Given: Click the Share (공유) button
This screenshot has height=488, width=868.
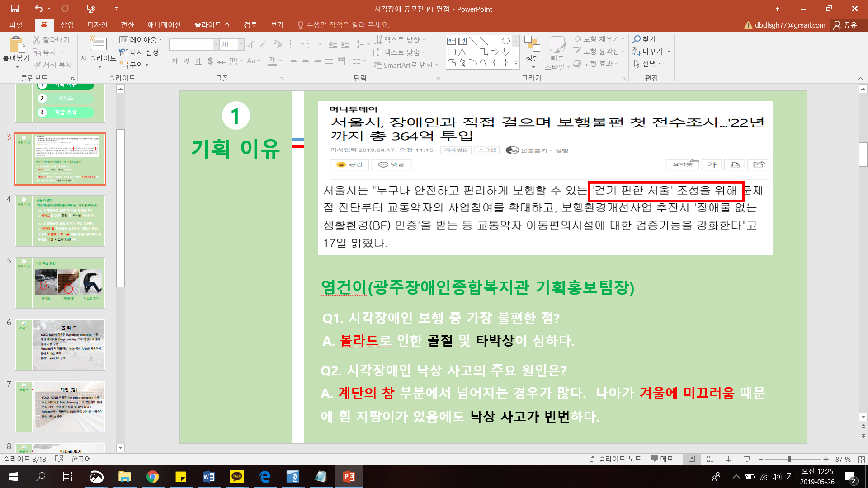Looking at the screenshot, I should tap(845, 25).
